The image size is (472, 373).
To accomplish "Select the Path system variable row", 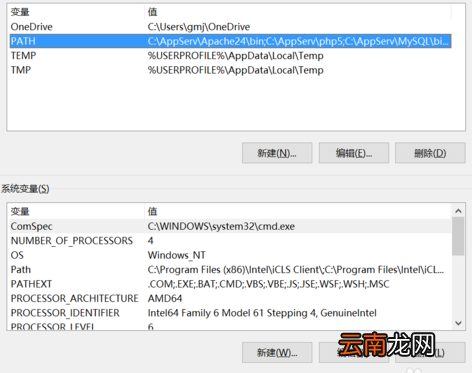I will click(230, 269).
